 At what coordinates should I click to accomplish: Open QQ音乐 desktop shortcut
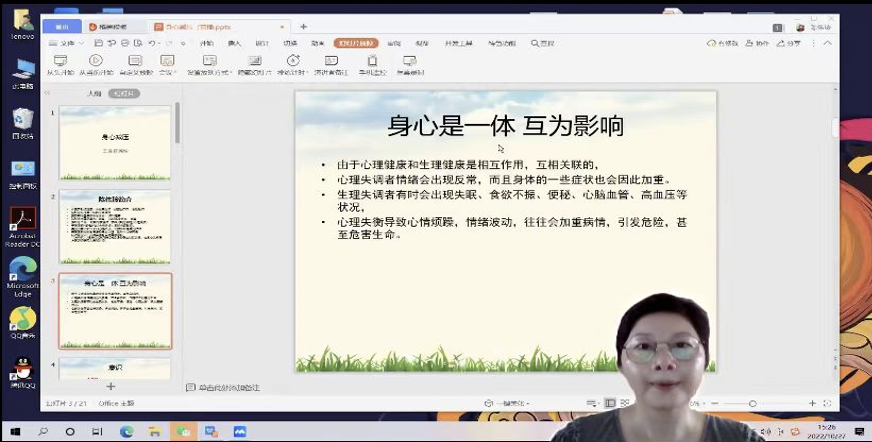pyautogui.click(x=23, y=322)
